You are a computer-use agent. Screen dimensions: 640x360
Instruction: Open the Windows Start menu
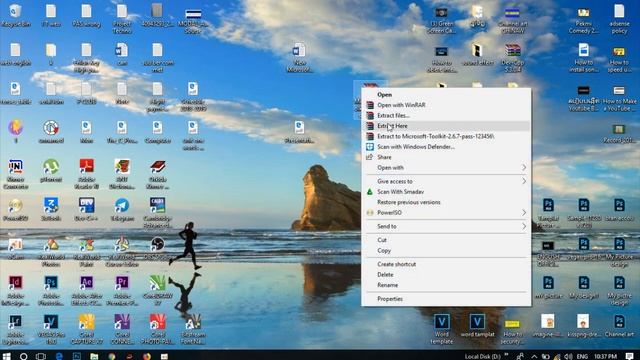(x=7, y=356)
